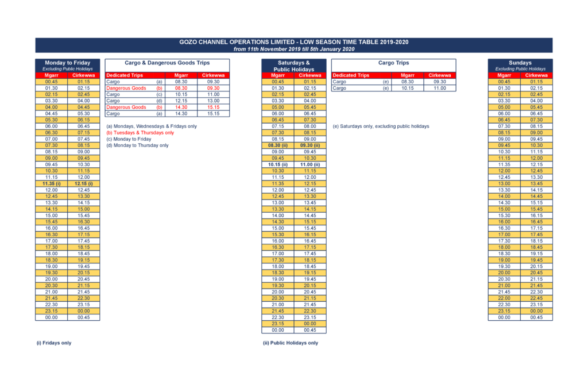Click the Gozo Channel Operations Limited title text

coord(293,42)
